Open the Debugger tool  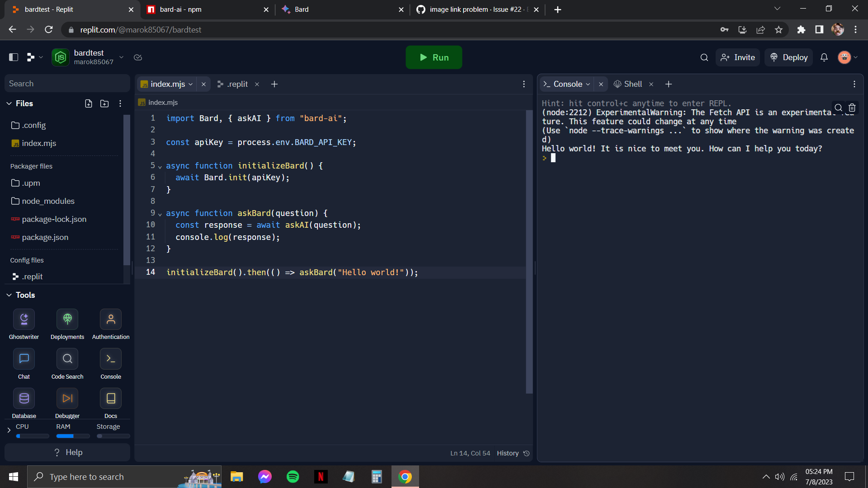coord(67,398)
